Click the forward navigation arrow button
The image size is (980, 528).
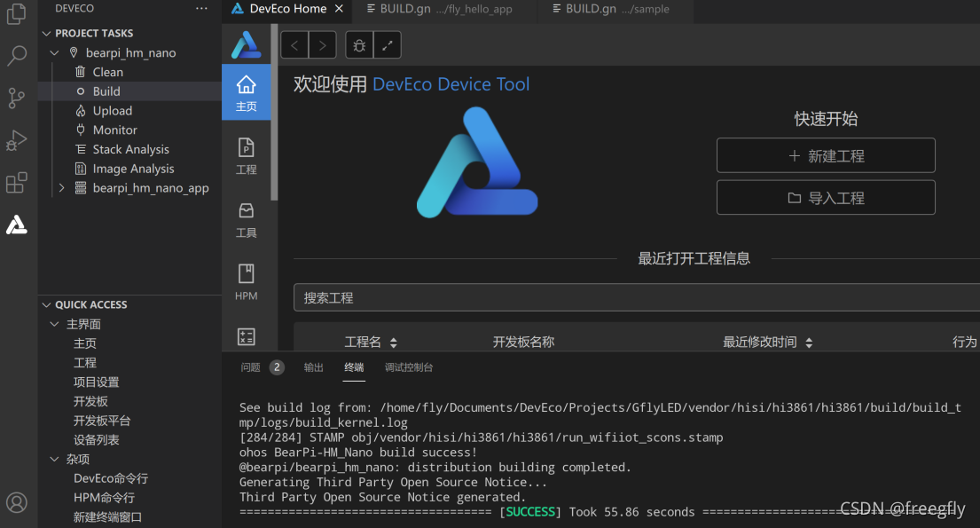click(323, 45)
